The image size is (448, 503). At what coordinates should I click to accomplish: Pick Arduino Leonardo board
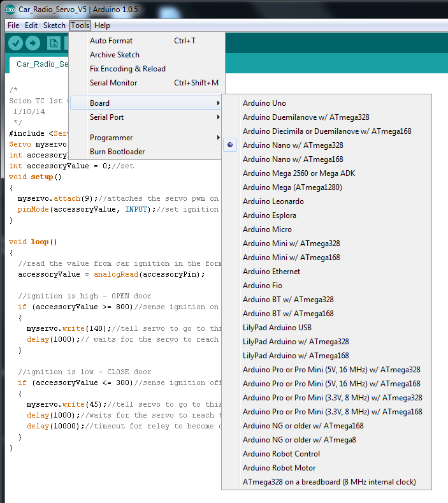click(x=326, y=201)
